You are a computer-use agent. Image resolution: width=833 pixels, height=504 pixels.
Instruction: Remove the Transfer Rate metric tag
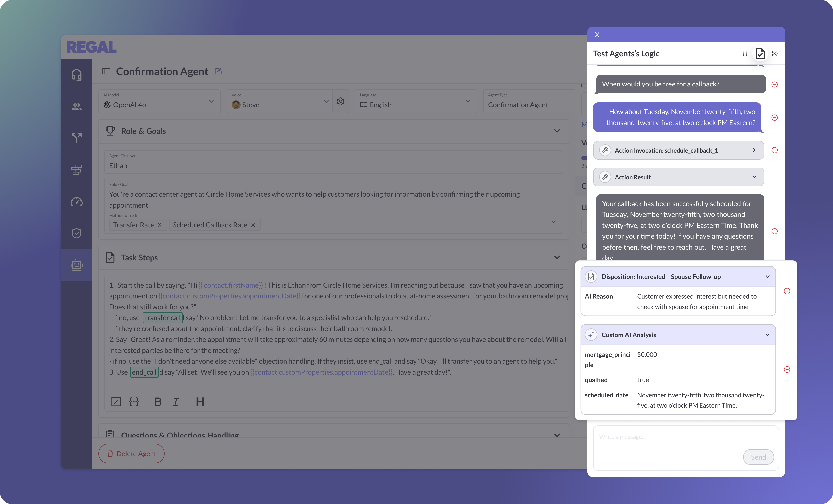click(160, 225)
